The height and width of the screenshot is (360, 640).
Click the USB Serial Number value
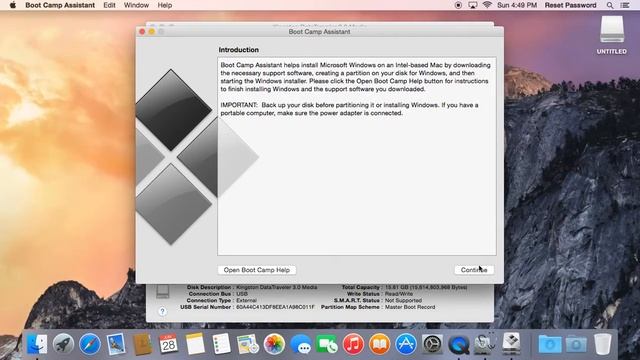[x=276, y=307]
